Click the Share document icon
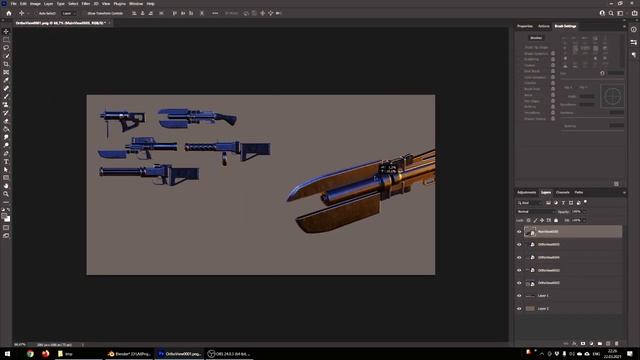This screenshot has height=360, width=640. pos(634,13)
